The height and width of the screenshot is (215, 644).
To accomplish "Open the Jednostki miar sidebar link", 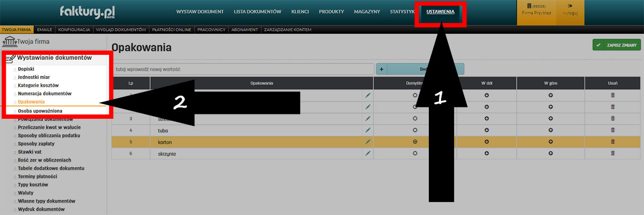I will (34, 77).
